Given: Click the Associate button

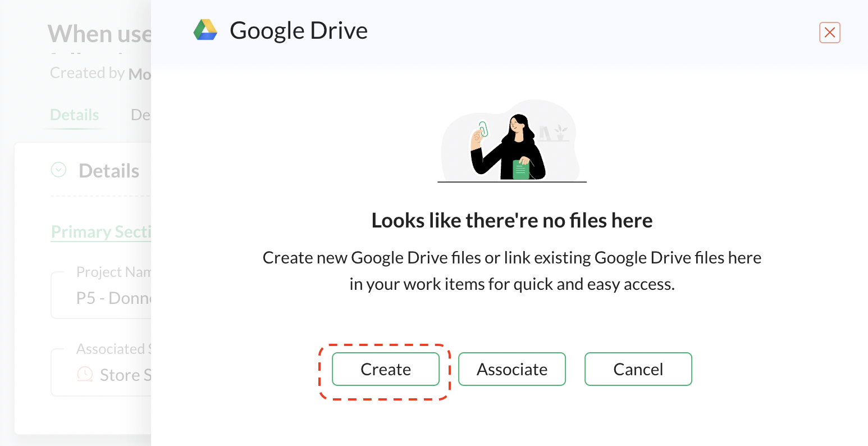Looking at the screenshot, I should [x=512, y=369].
